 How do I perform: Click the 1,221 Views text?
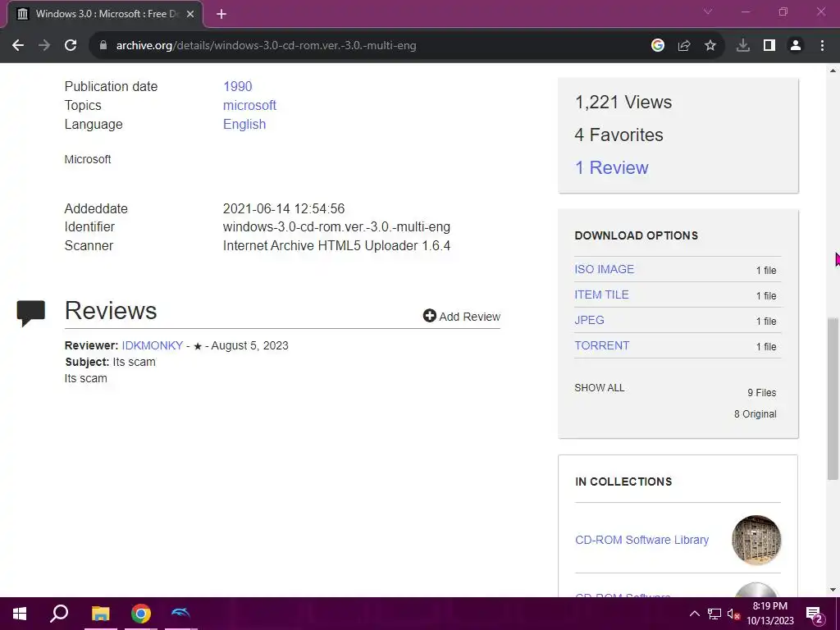click(x=623, y=102)
